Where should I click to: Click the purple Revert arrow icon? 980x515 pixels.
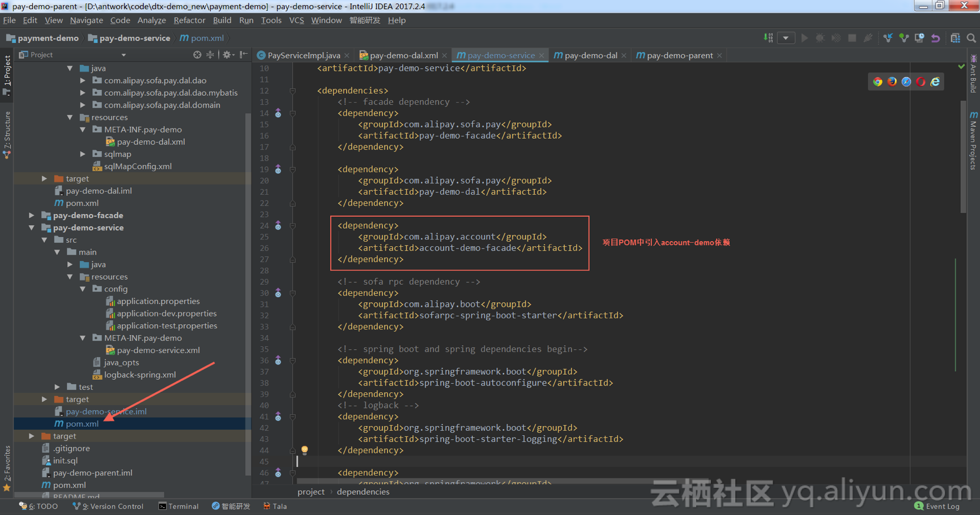pos(935,38)
